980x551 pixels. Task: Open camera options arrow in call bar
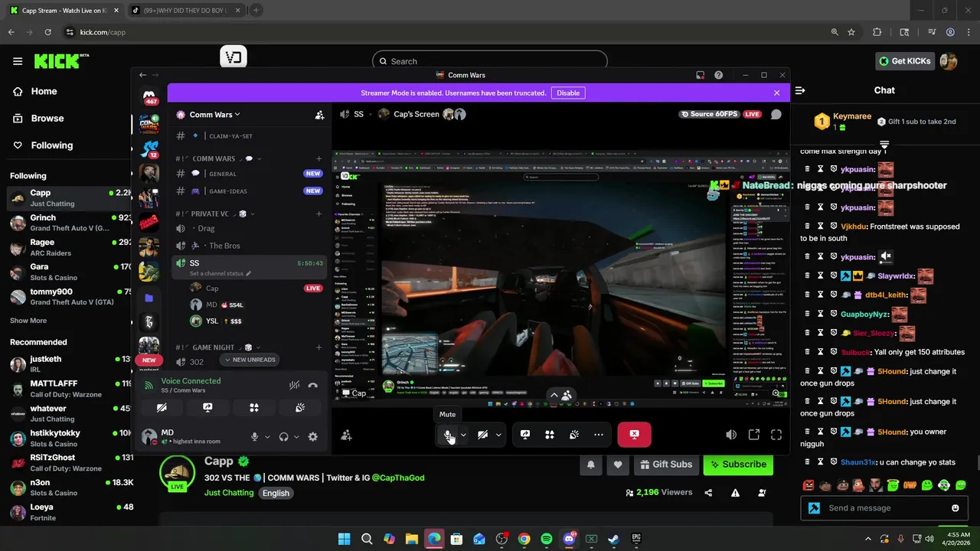498,435
